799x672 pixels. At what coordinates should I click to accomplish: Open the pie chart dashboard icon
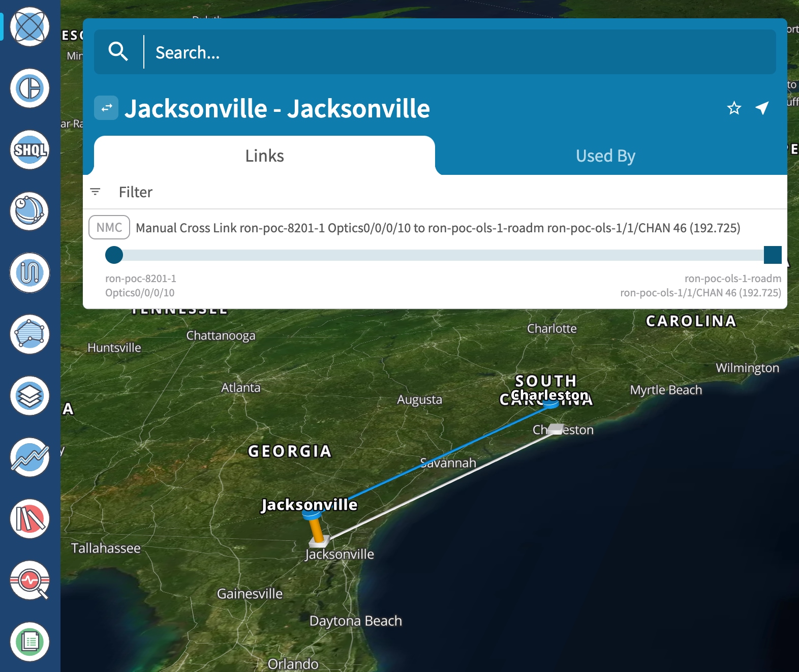pyautogui.click(x=30, y=88)
